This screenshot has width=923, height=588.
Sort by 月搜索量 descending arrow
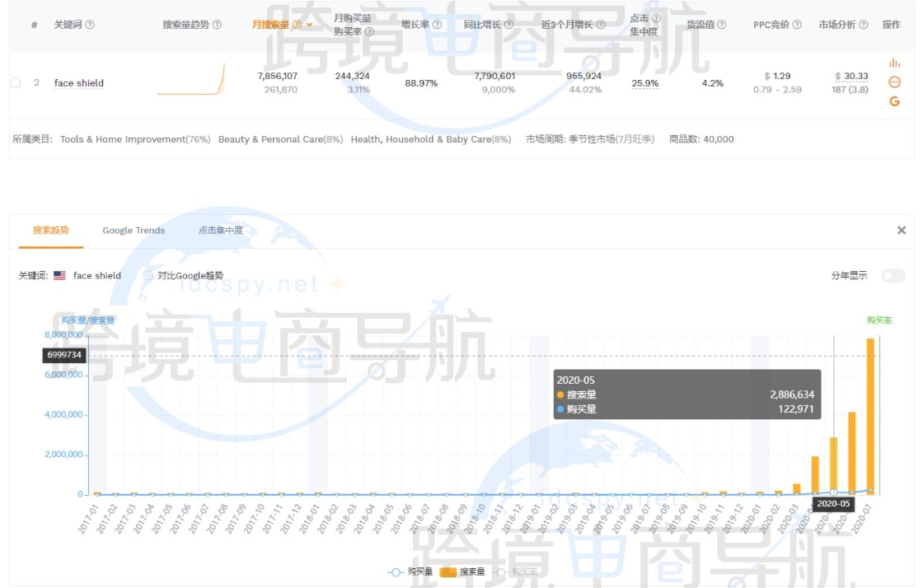[309, 25]
